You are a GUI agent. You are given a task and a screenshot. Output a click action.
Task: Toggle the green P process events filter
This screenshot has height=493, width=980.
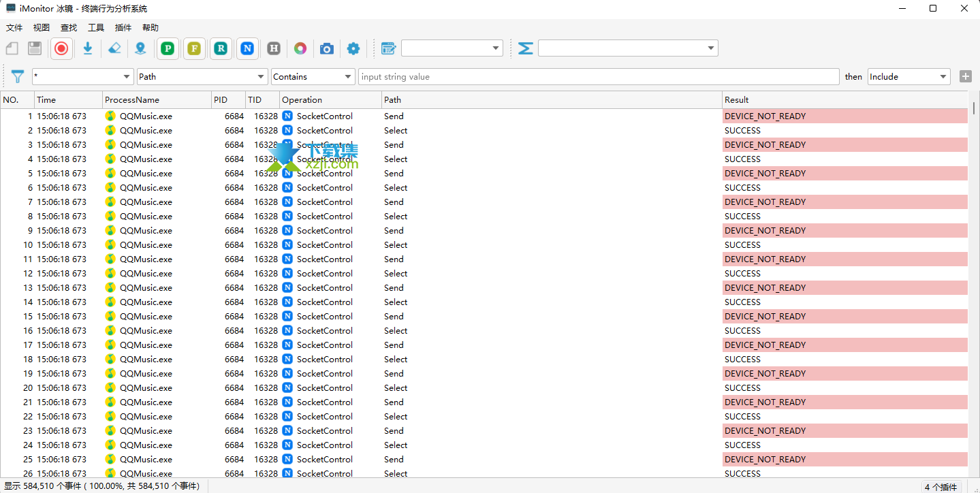(x=168, y=48)
